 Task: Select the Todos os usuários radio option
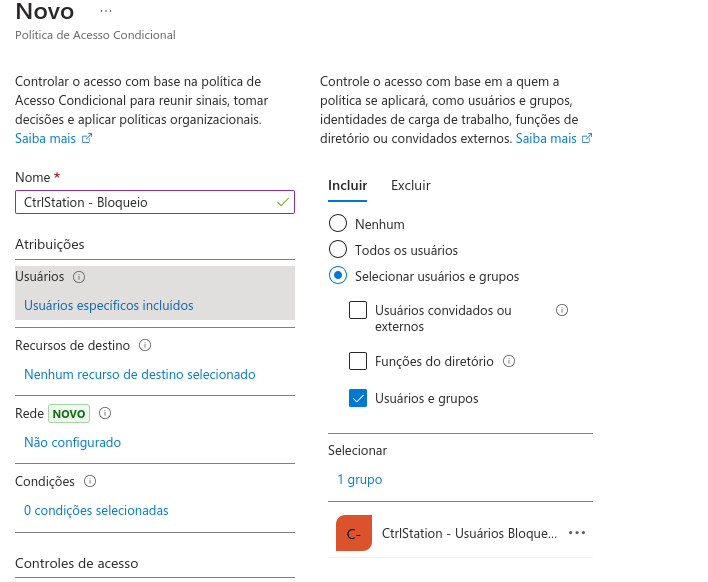tap(338, 250)
